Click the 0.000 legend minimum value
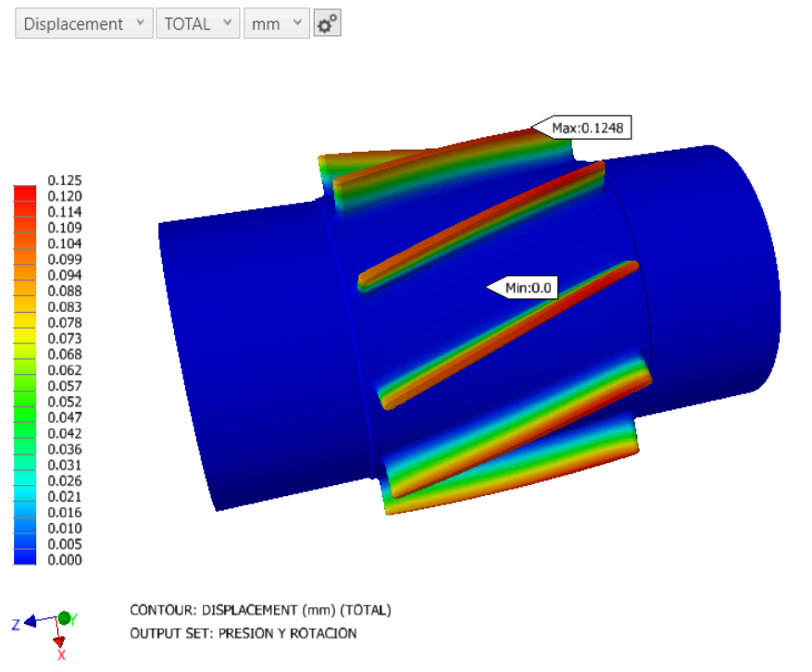 [x=65, y=560]
